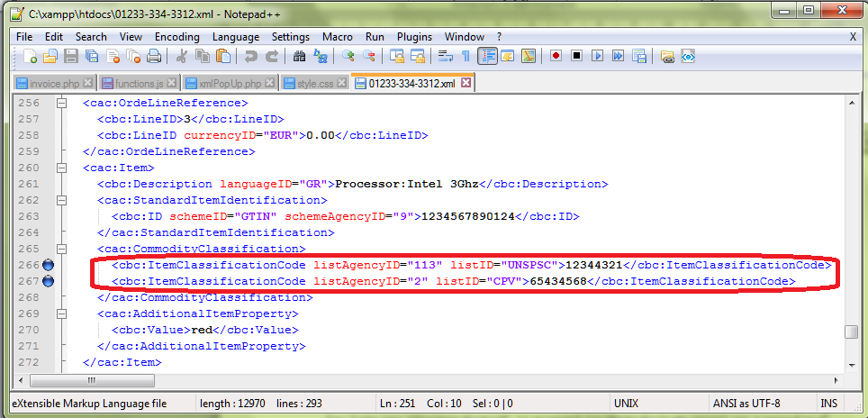The image size is (868, 418).
Task: Toggle Show All Characters pilcrow icon
Action: pyautogui.click(x=466, y=56)
